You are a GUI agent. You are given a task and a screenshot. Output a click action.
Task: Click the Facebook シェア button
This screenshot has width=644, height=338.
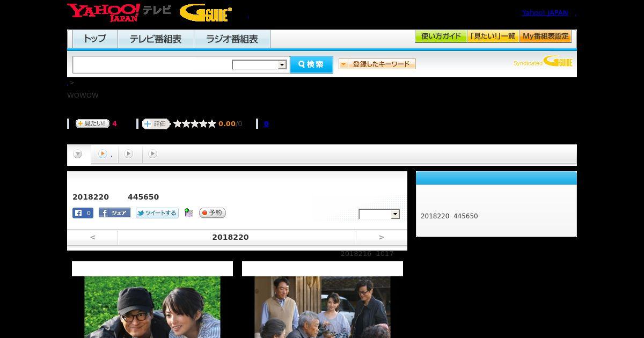click(x=114, y=212)
